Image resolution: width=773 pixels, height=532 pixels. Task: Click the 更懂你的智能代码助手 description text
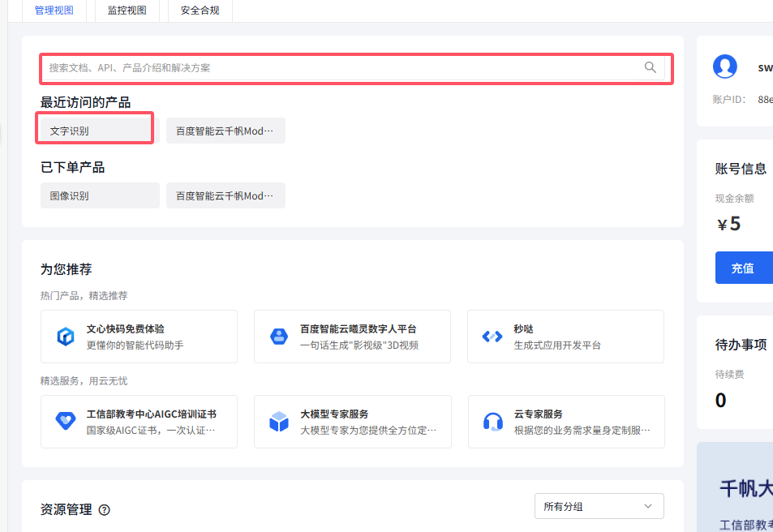tap(135, 345)
